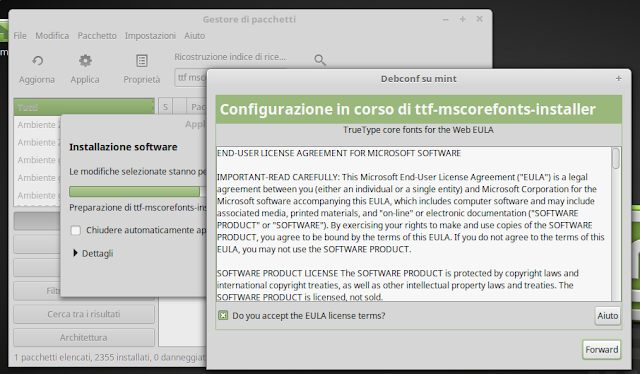Viewport: 640px width, 374px height.
Task: Click the EULA license agreement text area
Action: [413, 224]
